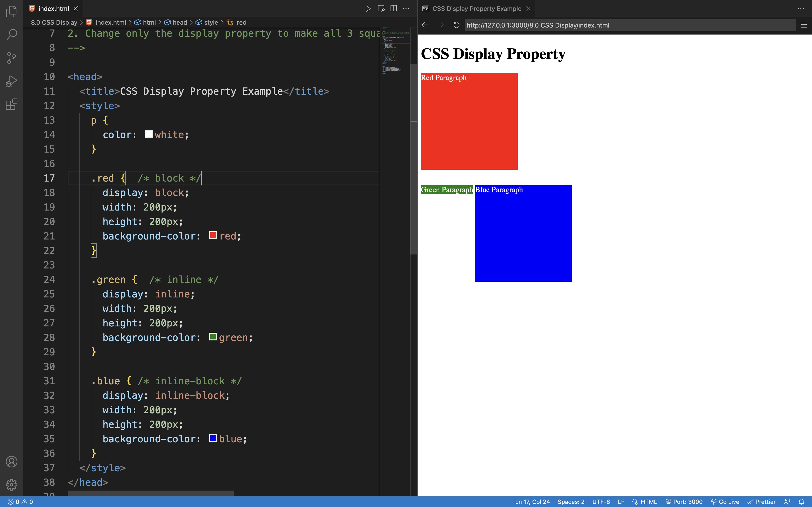Toggle the Go Live server button
This screenshot has width=812, height=507.
(725, 502)
